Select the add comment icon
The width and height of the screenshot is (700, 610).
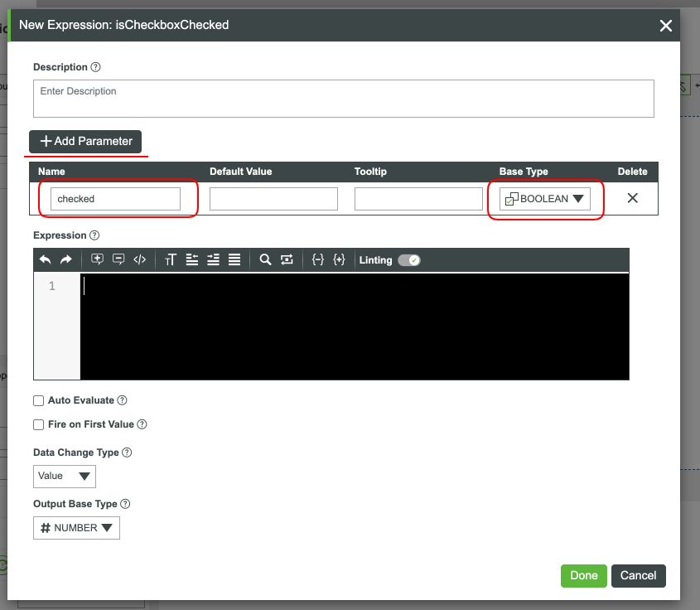coord(97,259)
